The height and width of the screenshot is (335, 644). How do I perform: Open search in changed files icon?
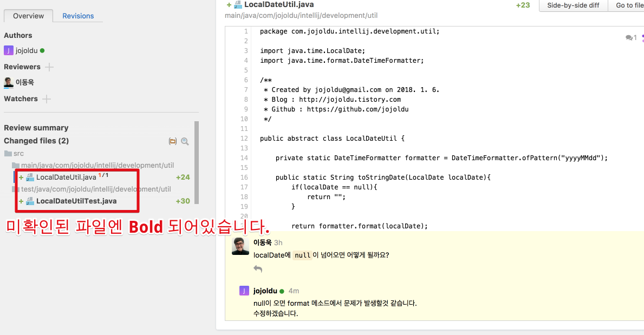click(185, 141)
